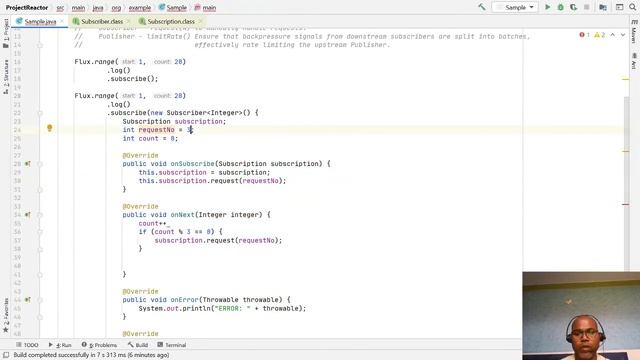Close the Subscription.class tab
This screenshot has height=360, width=640.
click(x=200, y=21)
